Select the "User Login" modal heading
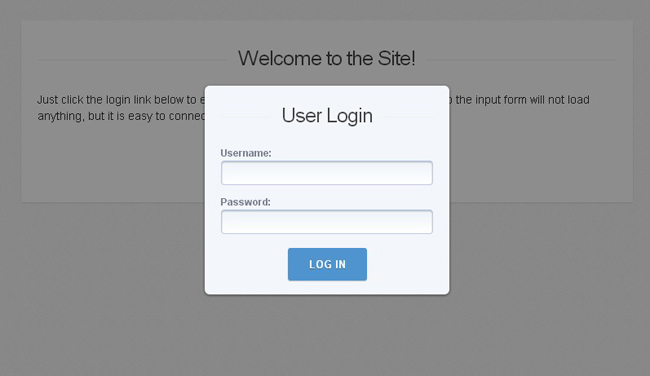The height and width of the screenshot is (376, 650). click(327, 115)
